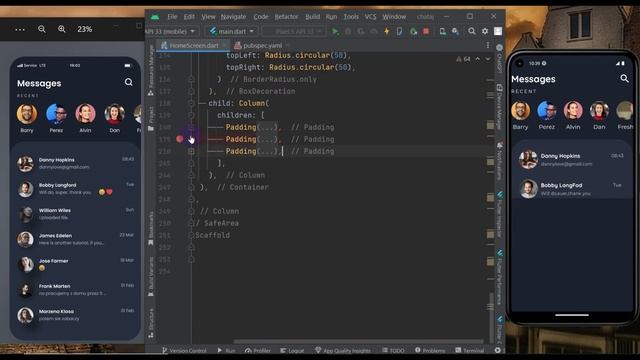The image size is (640, 360).
Task: Click Barry's avatar in the emulator
Action: tap(520, 111)
